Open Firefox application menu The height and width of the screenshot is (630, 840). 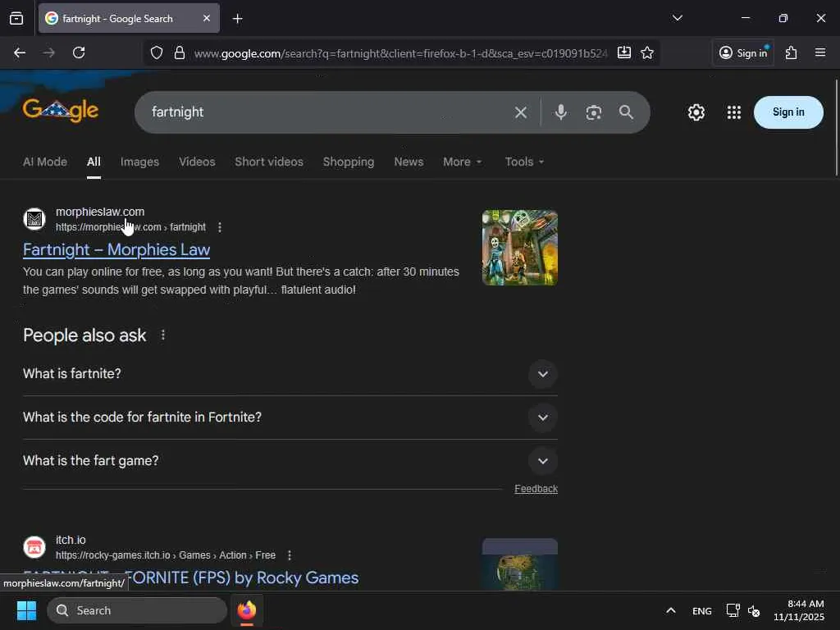coord(820,52)
